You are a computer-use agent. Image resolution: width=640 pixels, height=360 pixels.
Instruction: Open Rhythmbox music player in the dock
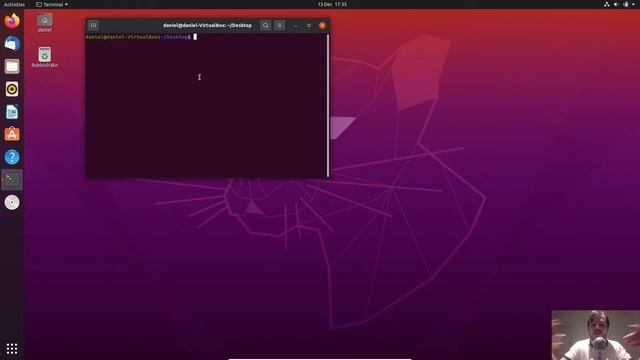click(12, 89)
